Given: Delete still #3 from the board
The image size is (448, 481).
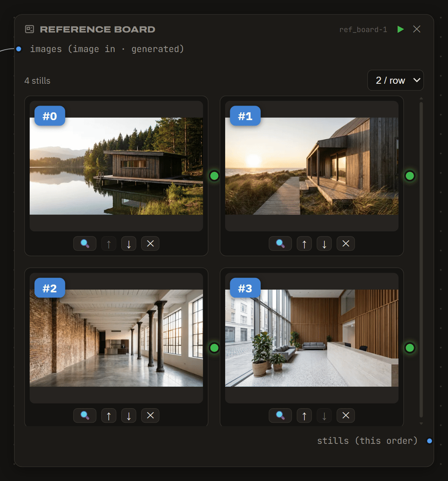Looking at the screenshot, I should point(346,416).
